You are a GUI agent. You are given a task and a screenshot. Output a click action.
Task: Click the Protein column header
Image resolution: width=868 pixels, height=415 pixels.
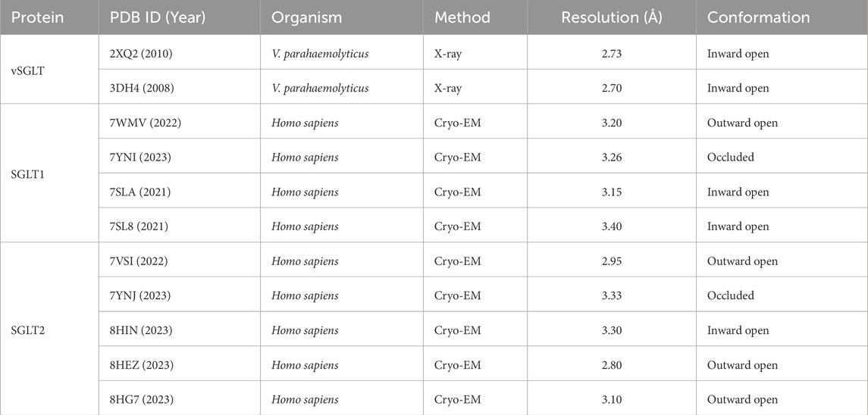pos(37,17)
